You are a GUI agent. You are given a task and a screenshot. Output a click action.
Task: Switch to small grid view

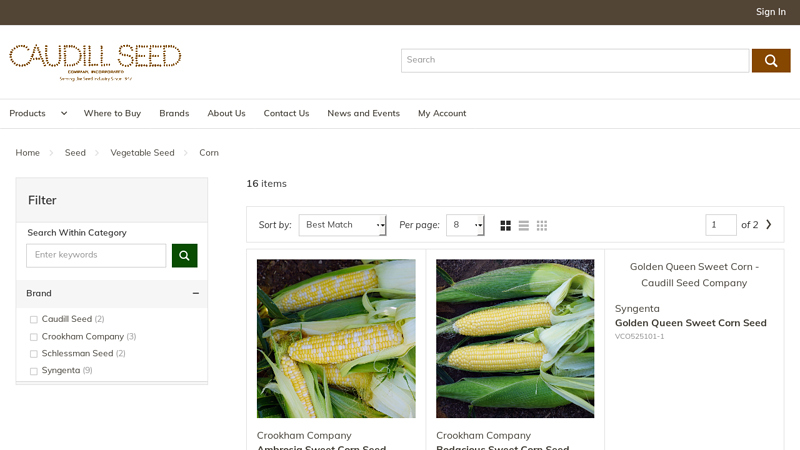(x=542, y=226)
